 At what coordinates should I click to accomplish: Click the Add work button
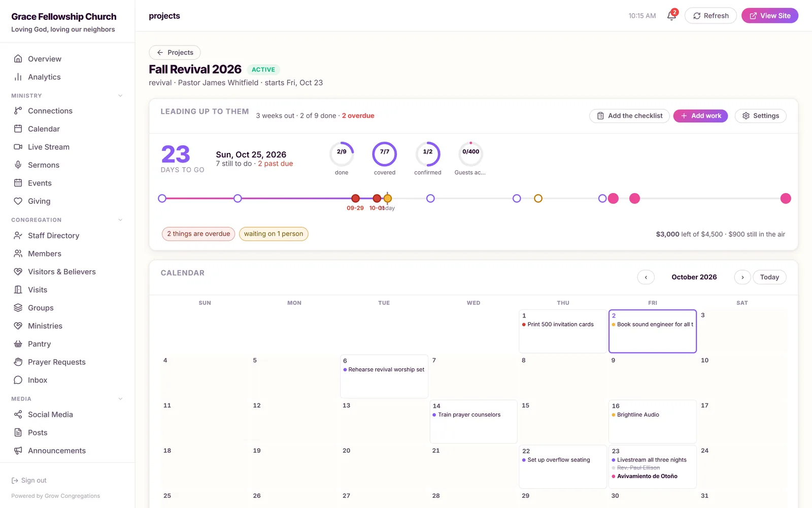(700, 116)
